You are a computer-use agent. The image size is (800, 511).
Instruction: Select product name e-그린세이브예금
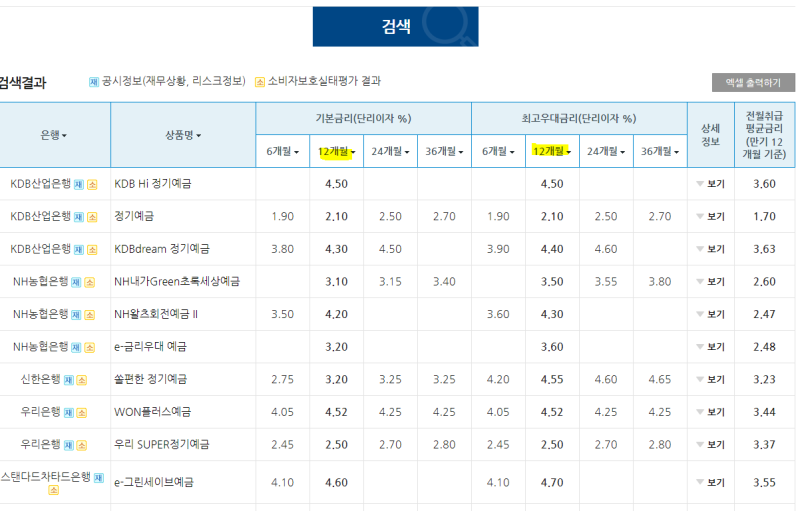pos(154,482)
